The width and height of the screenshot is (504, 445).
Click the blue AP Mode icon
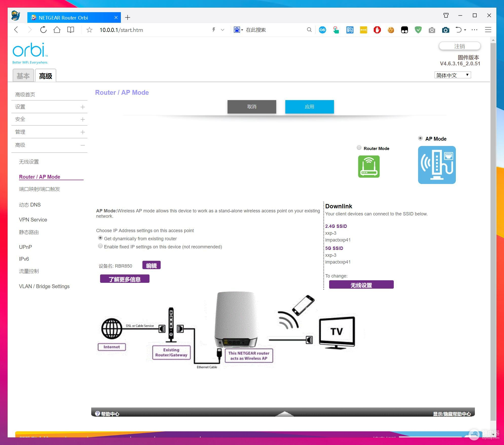[437, 165]
